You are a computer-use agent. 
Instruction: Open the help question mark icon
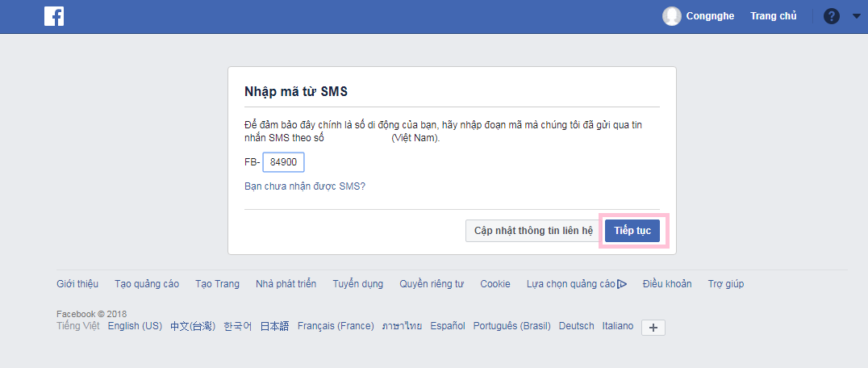pyautogui.click(x=832, y=16)
